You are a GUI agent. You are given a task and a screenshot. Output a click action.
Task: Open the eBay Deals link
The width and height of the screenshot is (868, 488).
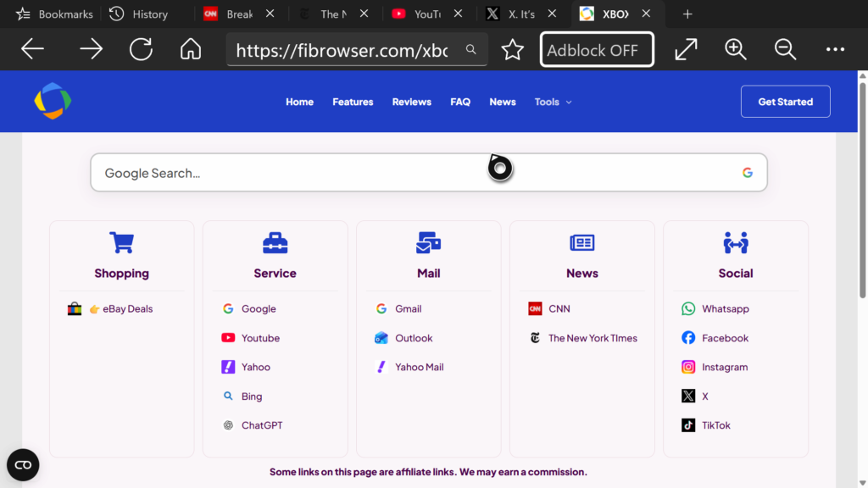[110, 308]
